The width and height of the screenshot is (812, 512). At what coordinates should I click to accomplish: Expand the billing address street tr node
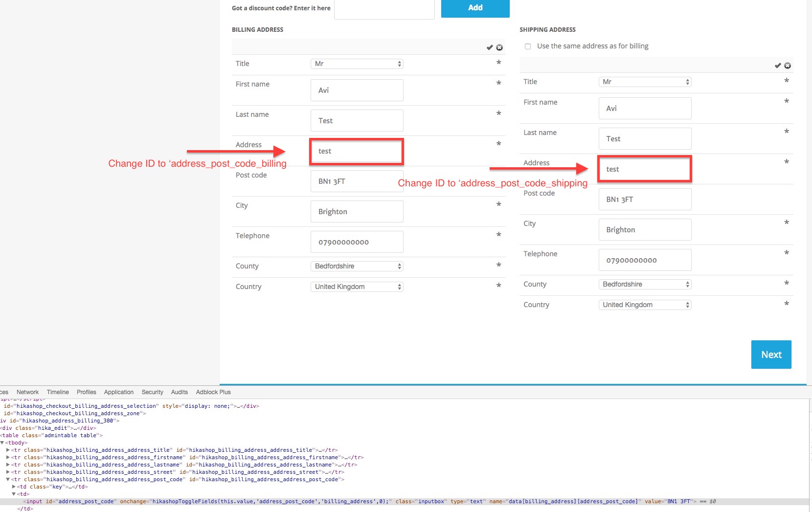click(x=8, y=472)
